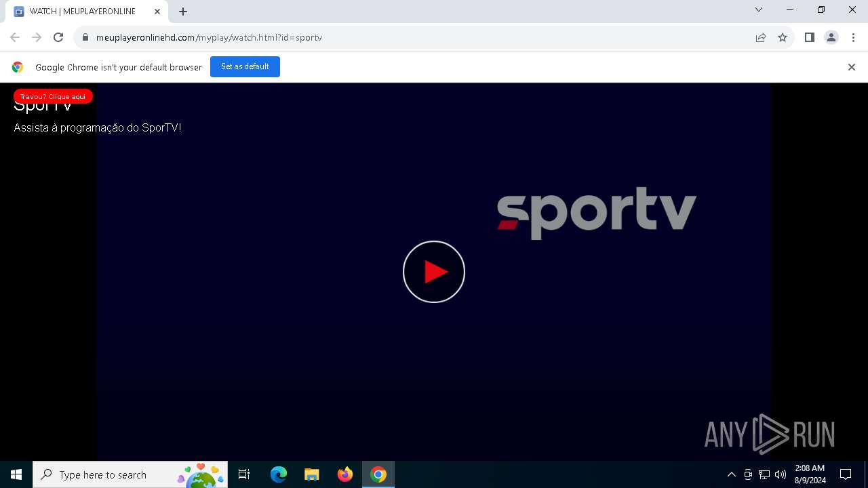
Task: Close the WATCH | MEUPLAYERONLINE tab
Action: click(157, 12)
